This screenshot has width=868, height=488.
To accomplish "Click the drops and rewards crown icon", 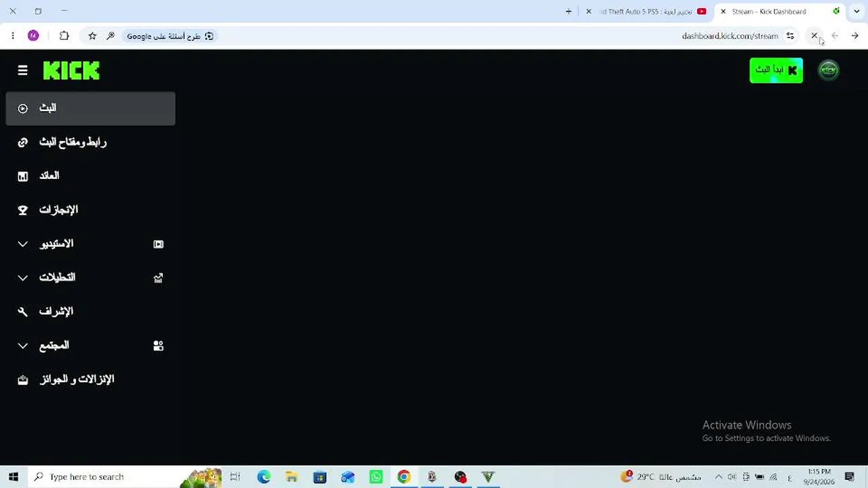I will coord(22,380).
